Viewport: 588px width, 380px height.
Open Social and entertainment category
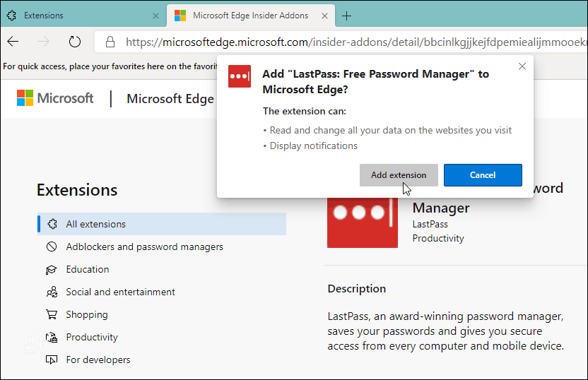pos(120,292)
